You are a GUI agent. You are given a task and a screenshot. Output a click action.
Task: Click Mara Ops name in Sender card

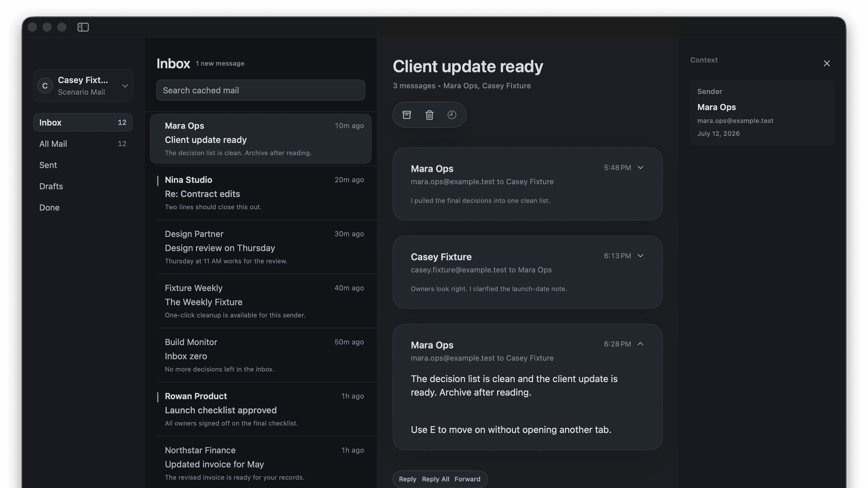point(716,107)
